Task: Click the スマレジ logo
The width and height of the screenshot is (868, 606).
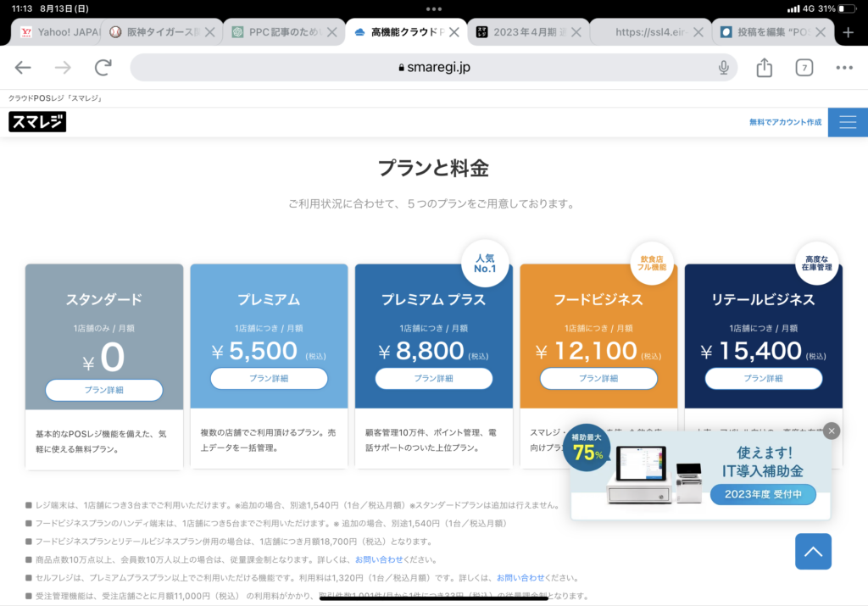Action: [x=37, y=122]
